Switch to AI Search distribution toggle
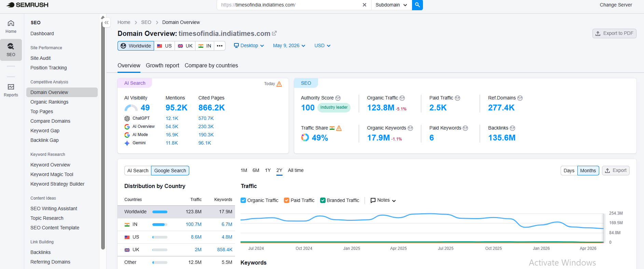 (x=138, y=171)
